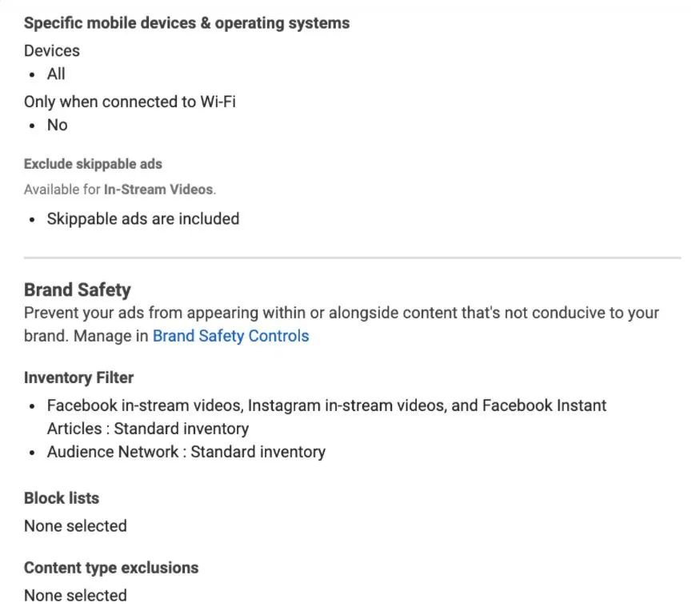Select the All value under Devices
Viewport: 700px width, 615px height.
coord(56,74)
